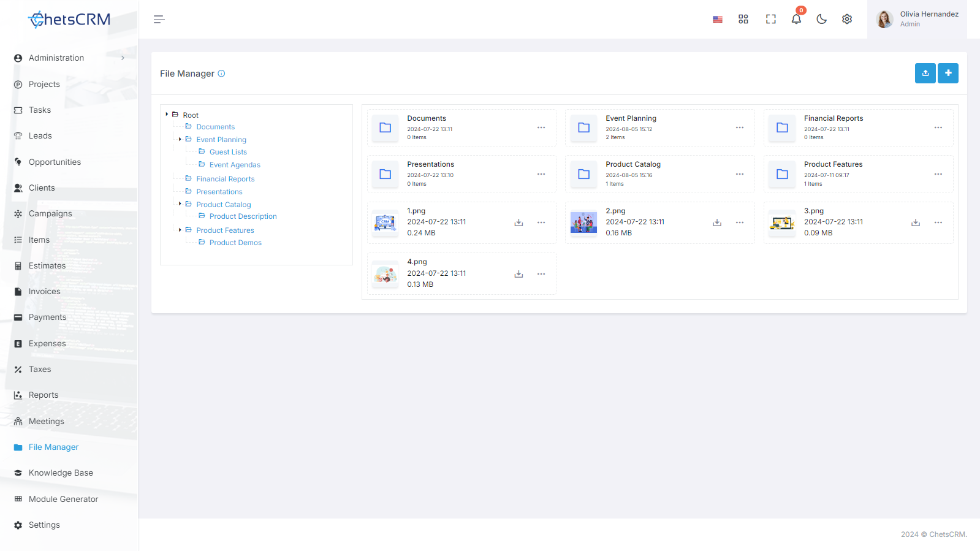
Task: Click the 3.png thumbnail image
Action: point(782,222)
